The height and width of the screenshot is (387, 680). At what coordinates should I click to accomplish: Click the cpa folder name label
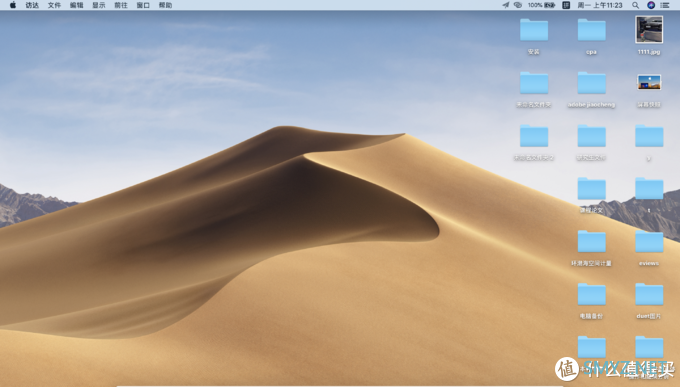(592, 52)
